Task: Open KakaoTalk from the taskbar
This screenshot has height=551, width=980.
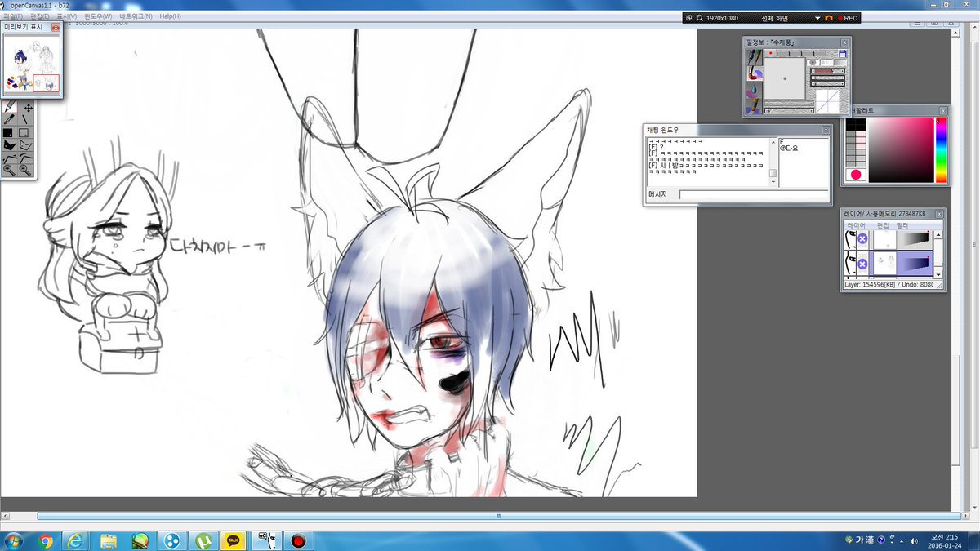Action: [234, 540]
